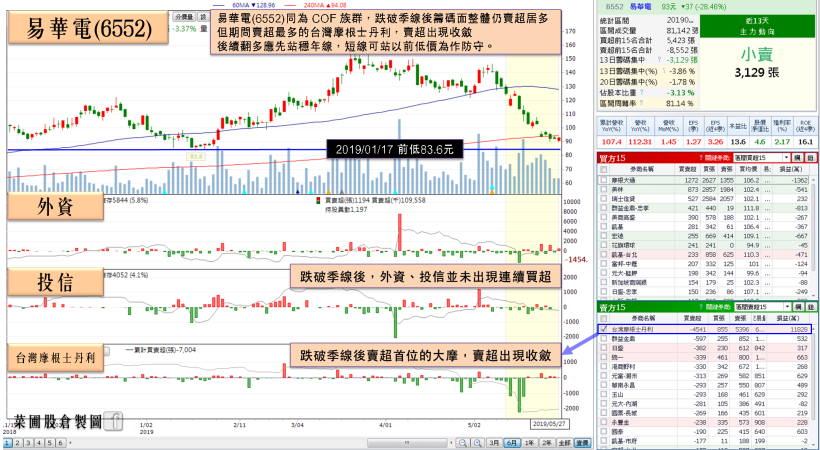This screenshot has height=450, width=820.
Task: Set chart range to 2年
Action: pyautogui.click(x=548, y=443)
